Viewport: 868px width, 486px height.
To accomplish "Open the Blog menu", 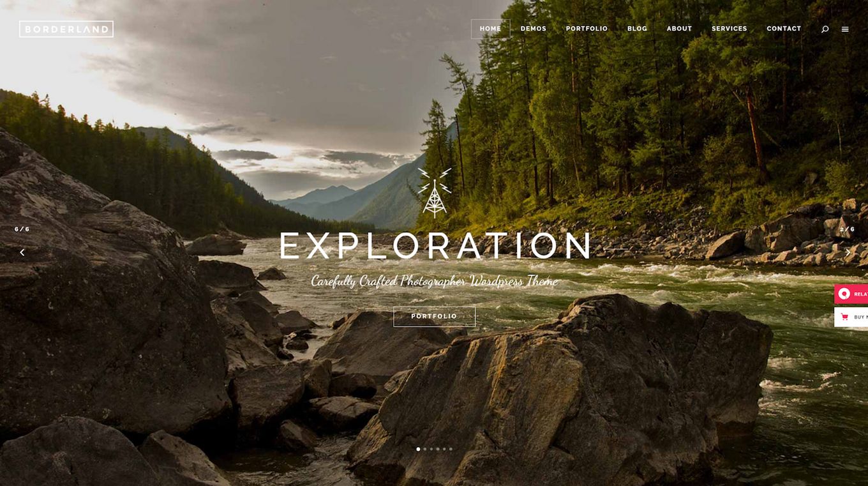I will click(x=637, y=29).
